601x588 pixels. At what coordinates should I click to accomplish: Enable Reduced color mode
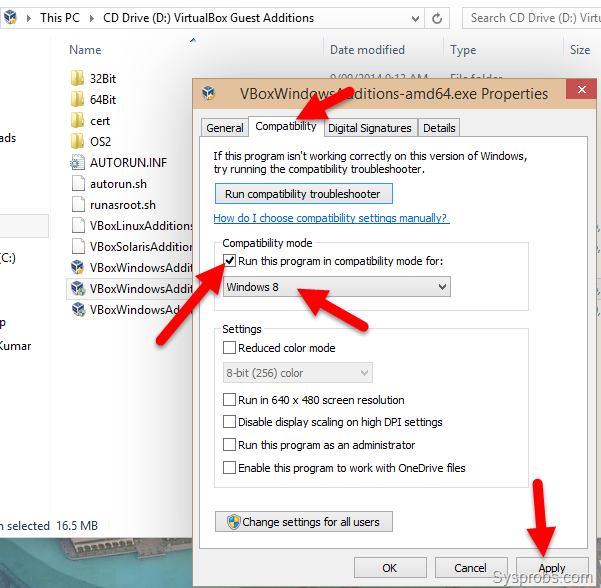(x=229, y=348)
